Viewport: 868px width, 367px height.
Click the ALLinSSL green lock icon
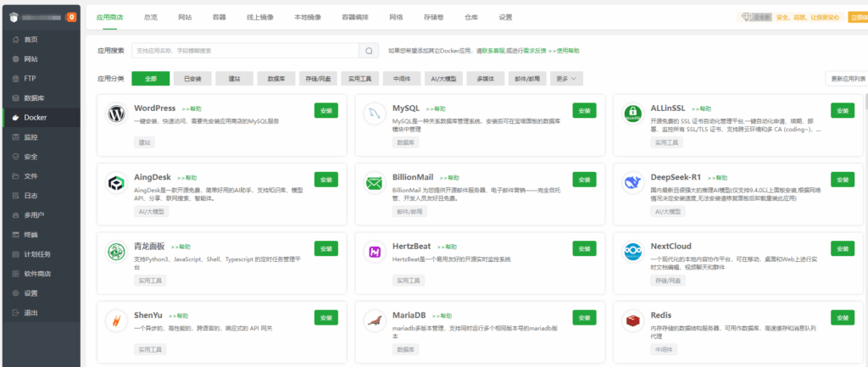[x=632, y=114]
